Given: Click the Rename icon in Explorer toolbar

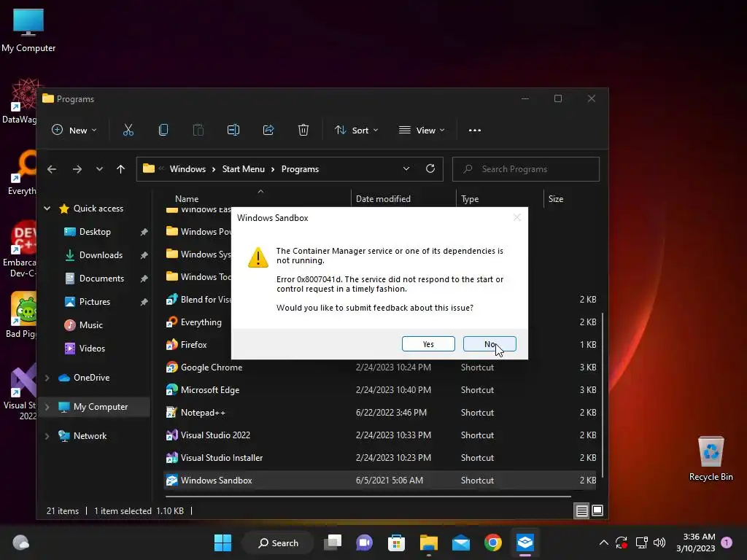Looking at the screenshot, I should (x=233, y=130).
